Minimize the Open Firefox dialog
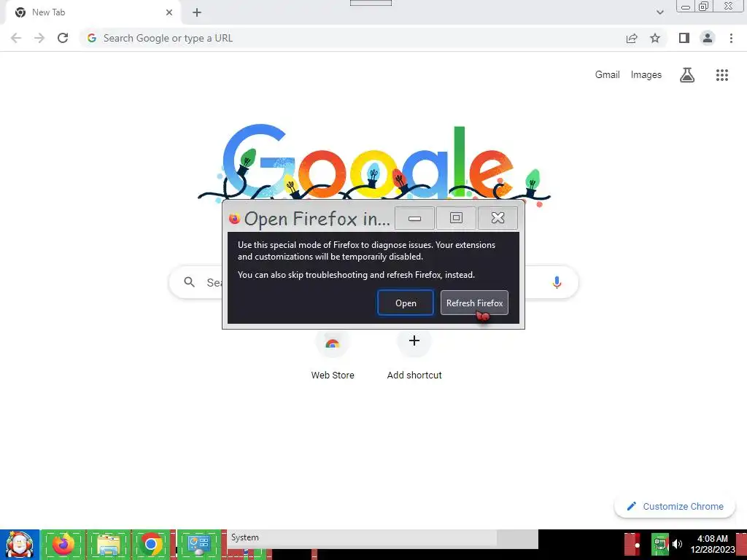The height and width of the screenshot is (560, 747). point(414,218)
